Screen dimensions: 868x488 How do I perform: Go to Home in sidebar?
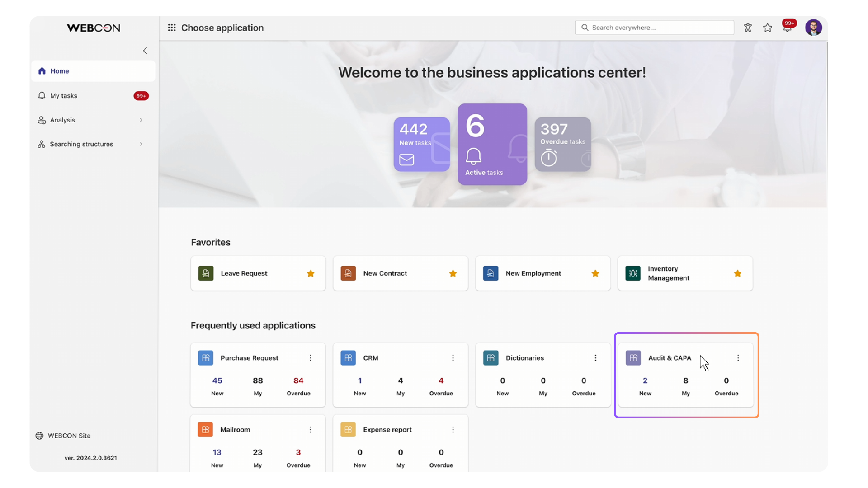(x=93, y=71)
